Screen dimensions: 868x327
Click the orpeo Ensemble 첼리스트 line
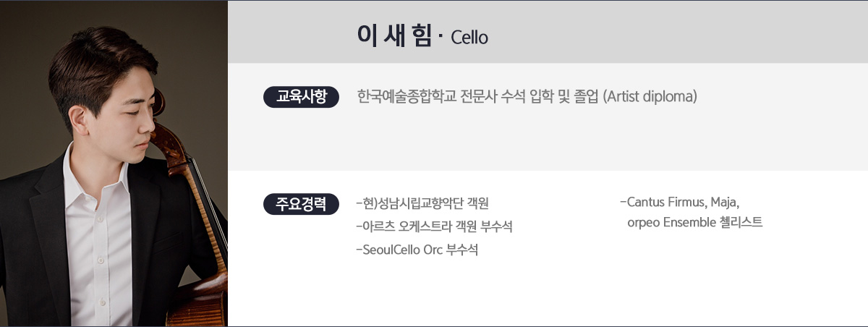695,222
